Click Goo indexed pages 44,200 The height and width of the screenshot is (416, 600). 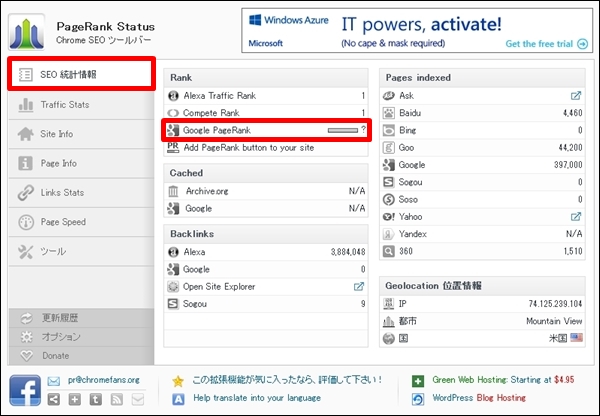[x=570, y=148]
